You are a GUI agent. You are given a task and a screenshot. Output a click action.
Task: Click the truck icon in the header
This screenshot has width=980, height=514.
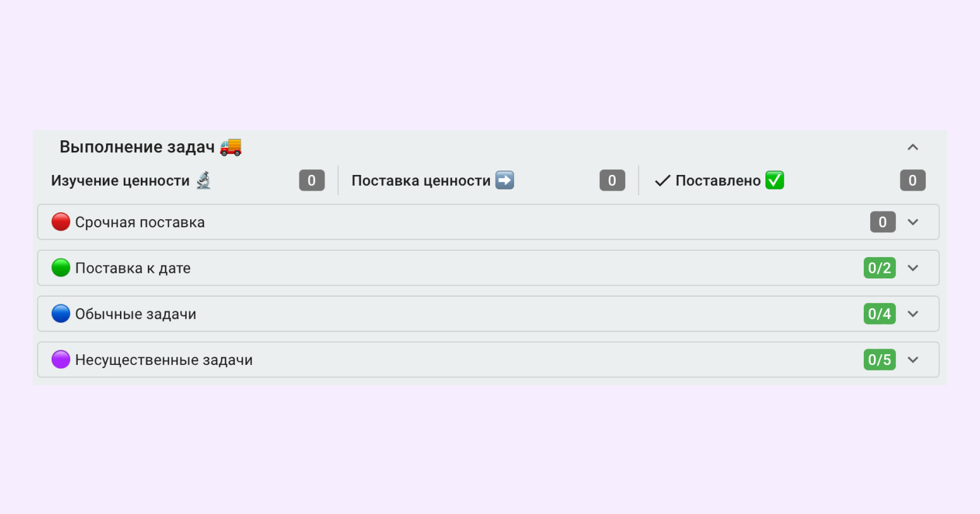click(x=230, y=146)
